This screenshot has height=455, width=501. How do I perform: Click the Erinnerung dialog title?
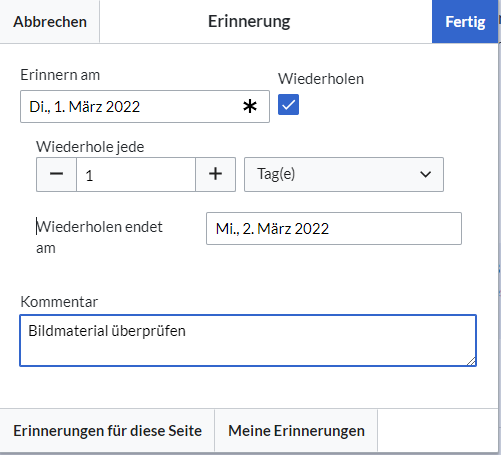249,22
